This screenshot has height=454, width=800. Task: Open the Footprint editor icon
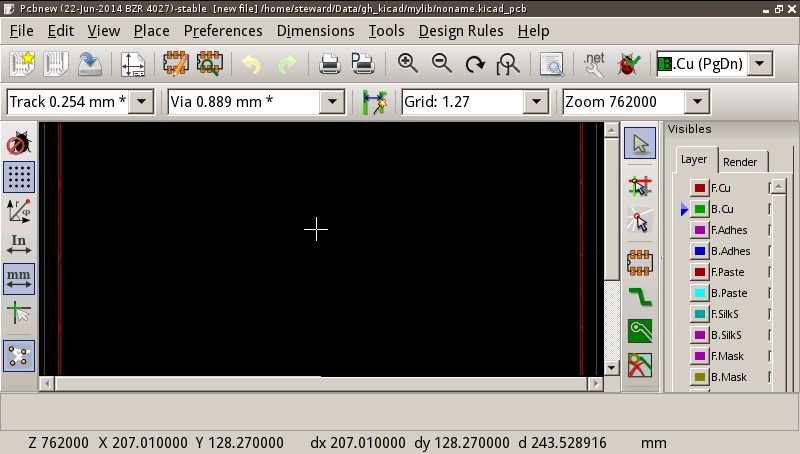176,64
